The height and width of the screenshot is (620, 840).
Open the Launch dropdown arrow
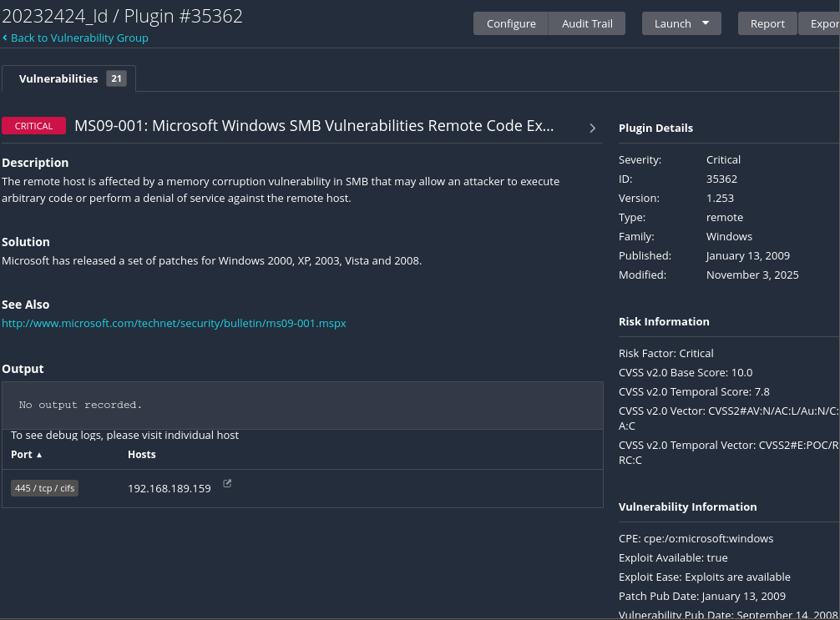click(x=706, y=23)
